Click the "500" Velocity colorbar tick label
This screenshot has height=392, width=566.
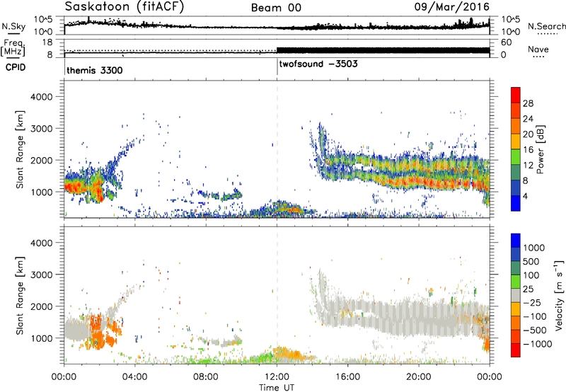[x=531, y=261]
